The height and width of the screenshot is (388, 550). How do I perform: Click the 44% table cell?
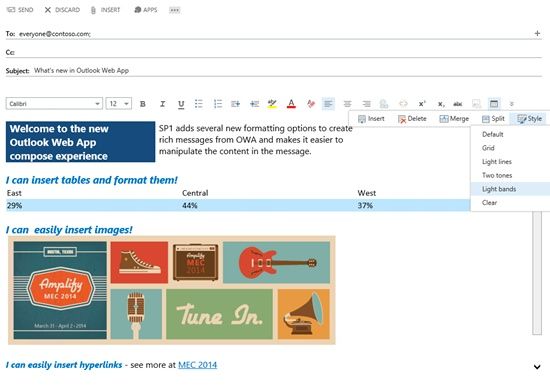pos(269,205)
